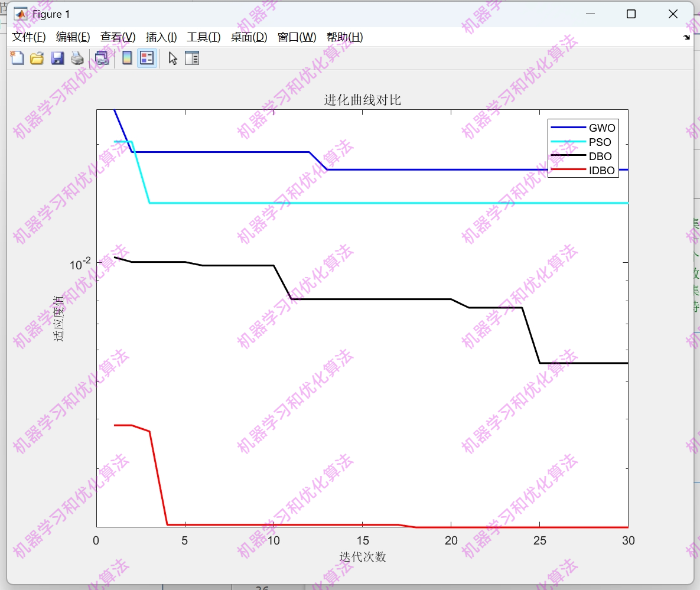Viewport: 700px width, 590px height.
Task: Open the 窗口(W) menu
Action: click(297, 37)
